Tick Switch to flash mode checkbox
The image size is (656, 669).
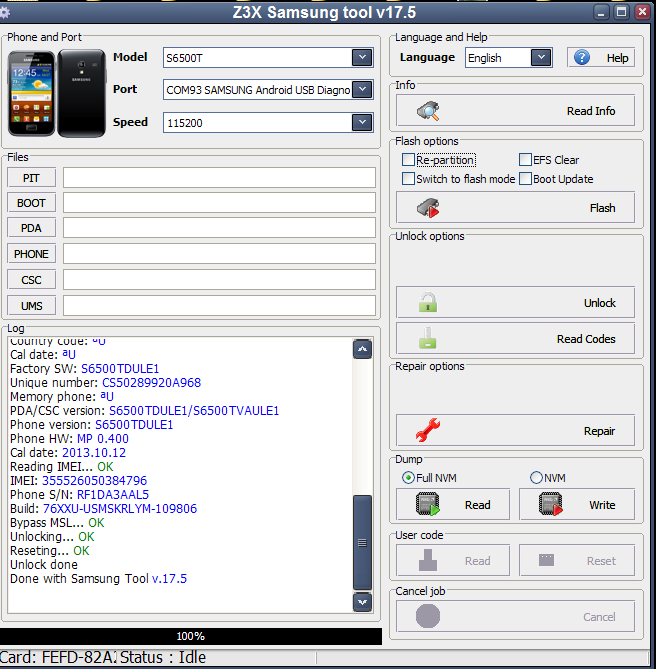408,178
